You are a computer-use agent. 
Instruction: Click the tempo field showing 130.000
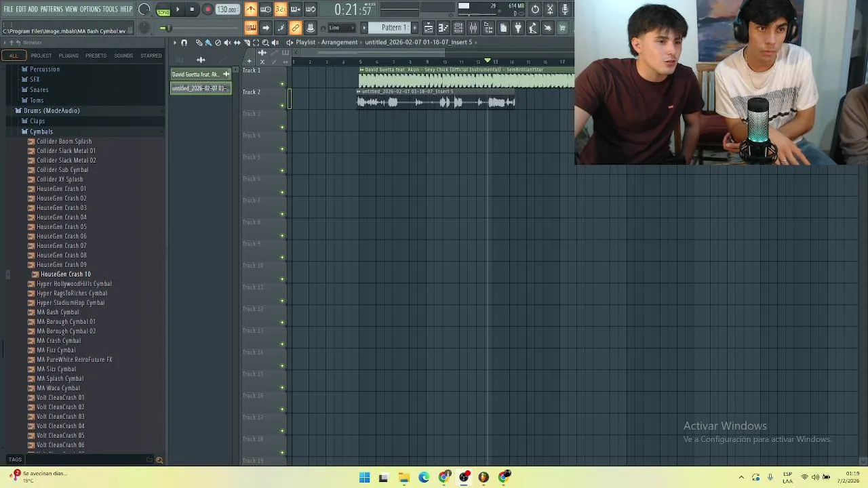(x=227, y=9)
